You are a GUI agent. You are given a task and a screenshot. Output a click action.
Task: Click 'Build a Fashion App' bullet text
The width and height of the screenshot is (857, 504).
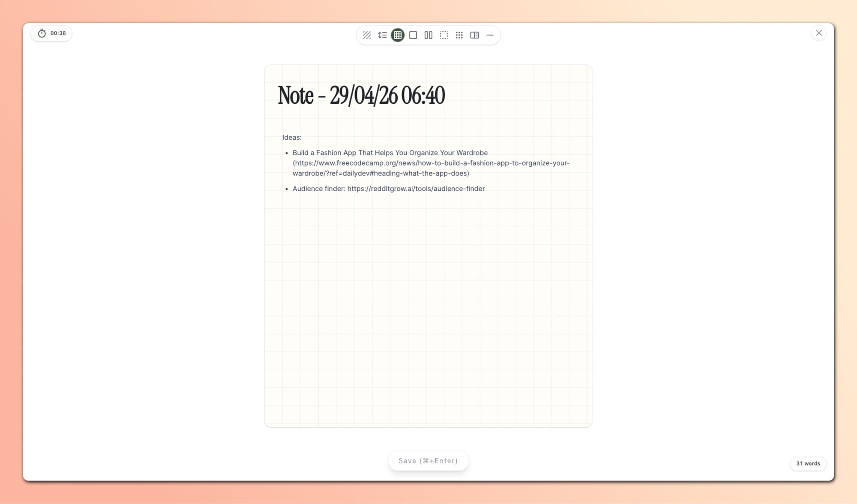(x=390, y=153)
